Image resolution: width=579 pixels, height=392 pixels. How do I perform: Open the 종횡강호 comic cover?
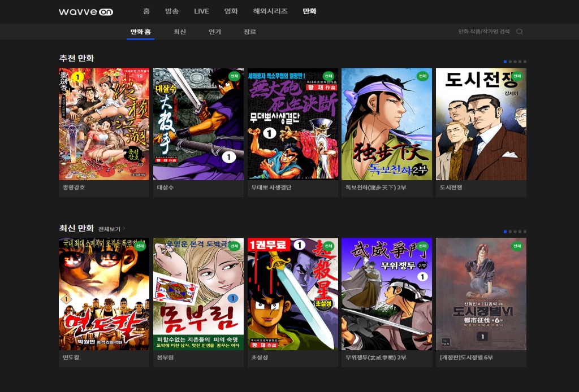pyautogui.click(x=104, y=124)
